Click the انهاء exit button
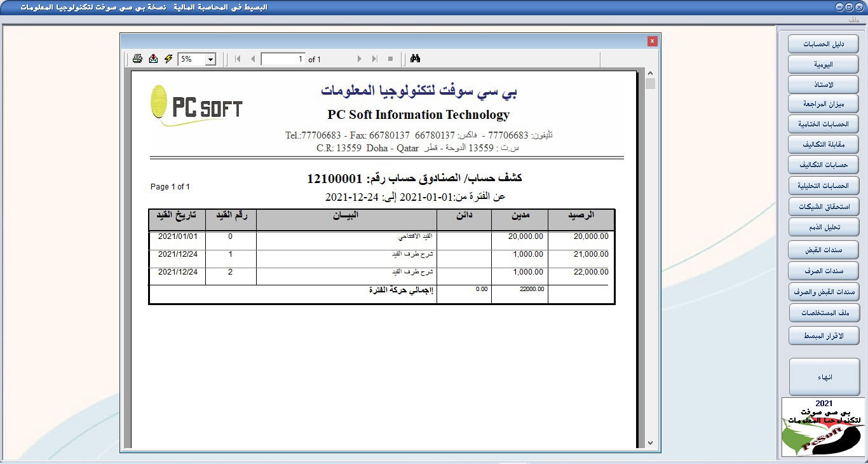 (x=824, y=377)
